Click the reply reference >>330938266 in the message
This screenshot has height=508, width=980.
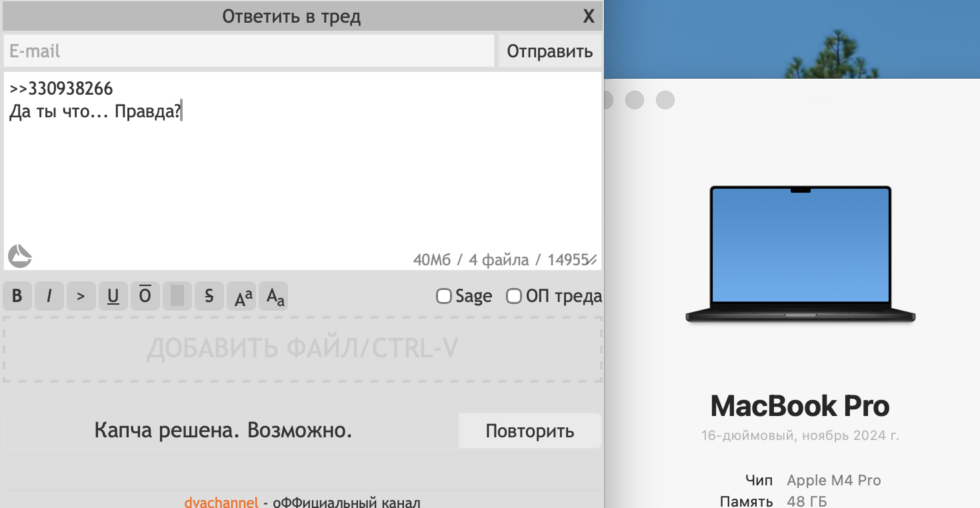click(x=61, y=89)
